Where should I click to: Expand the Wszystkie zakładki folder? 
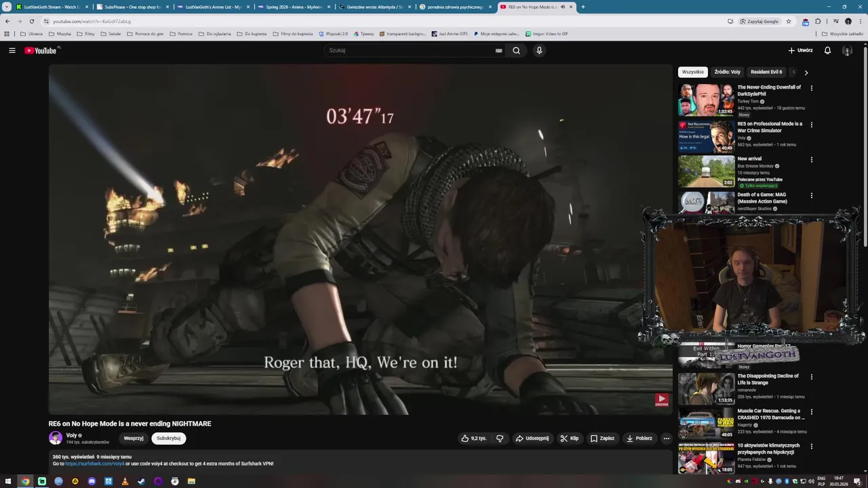tap(842, 33)
